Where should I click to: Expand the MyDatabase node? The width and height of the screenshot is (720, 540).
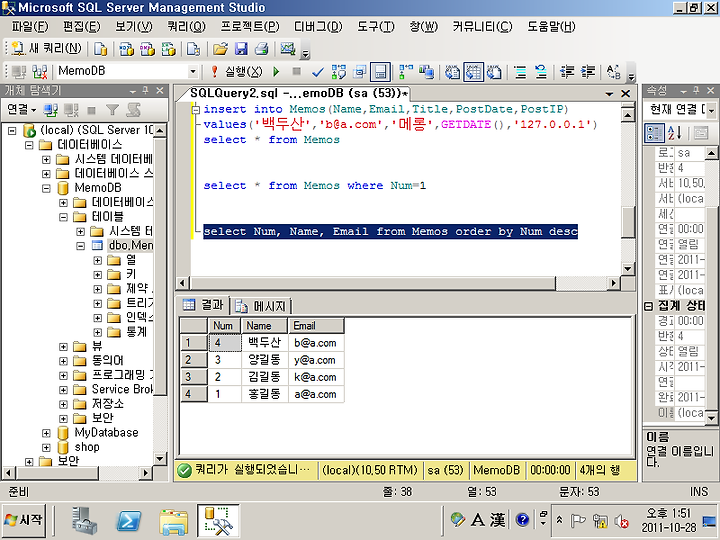[x=46, y=433]
